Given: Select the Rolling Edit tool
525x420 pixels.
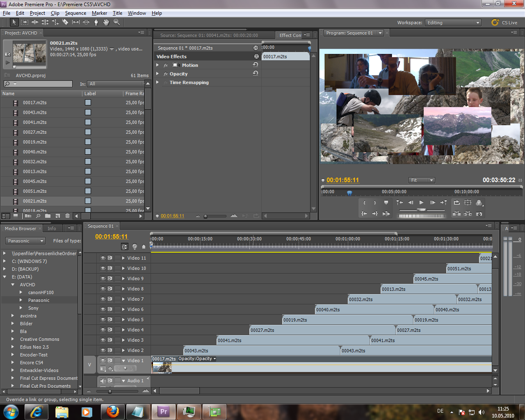Looking at the screenshot, I should (45, 22).
